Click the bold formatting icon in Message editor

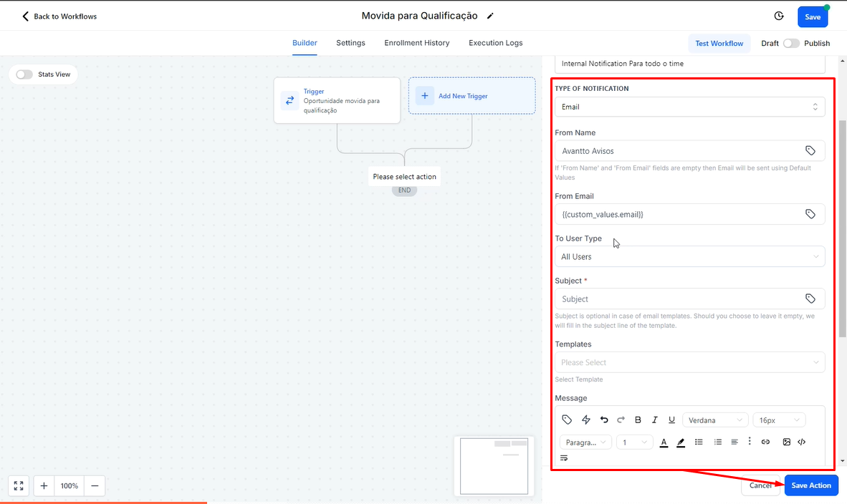coord(638,420)
